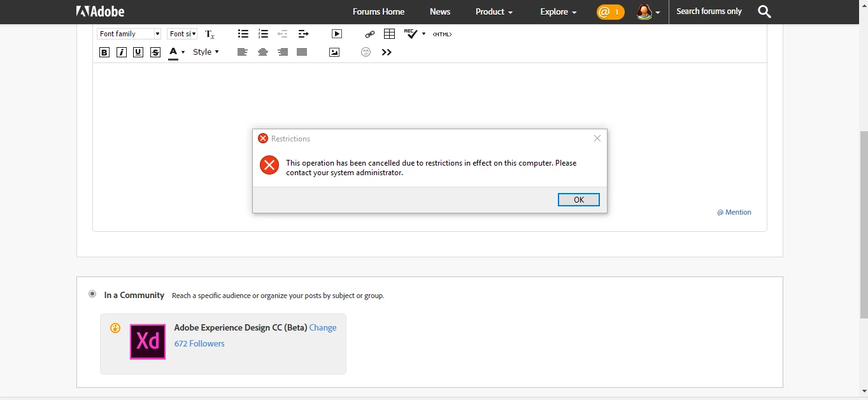Click the scrollbar down arrow
The width and height of the screenshot is (868, 400).
[864, 391]
